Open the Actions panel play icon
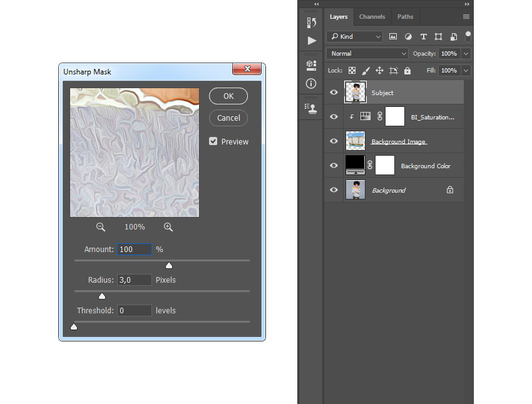This screenshot has height=404, width=532. coord(311,41)
